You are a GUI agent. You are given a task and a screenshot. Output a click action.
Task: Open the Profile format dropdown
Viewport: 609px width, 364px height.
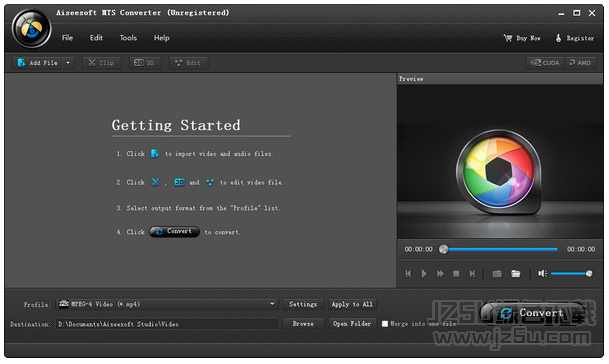pyautogui.click(x=167, y=304)
